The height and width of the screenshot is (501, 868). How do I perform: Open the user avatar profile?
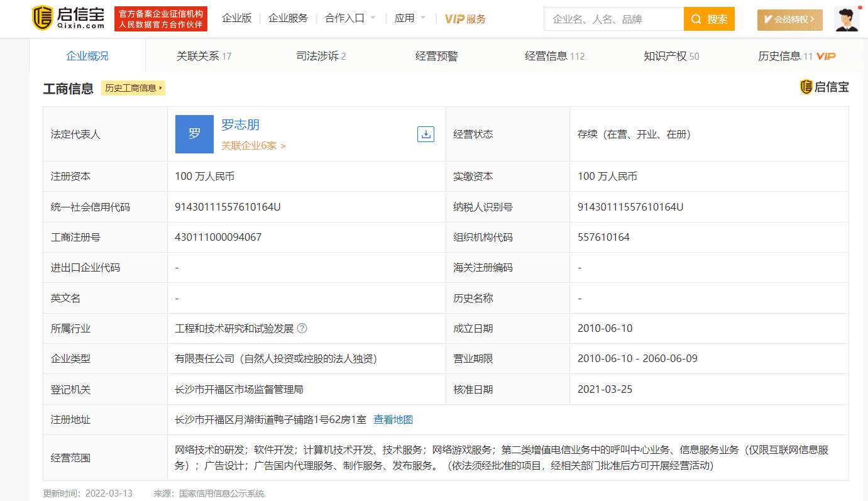(x=847, y=19)
